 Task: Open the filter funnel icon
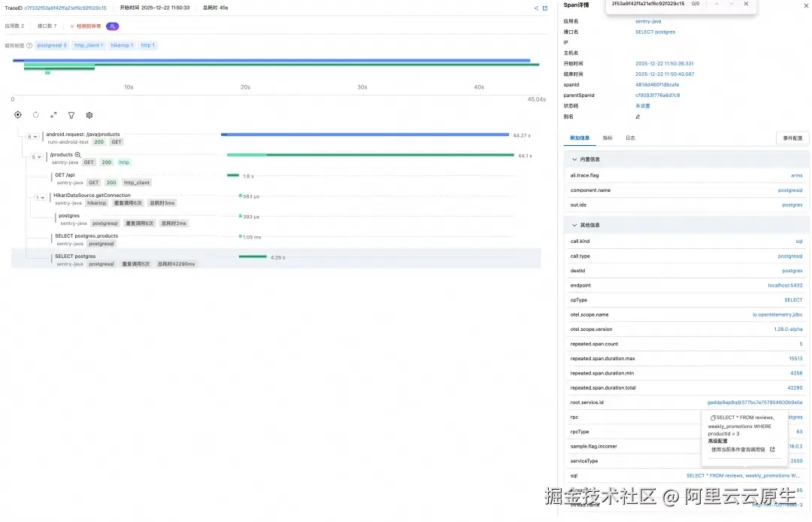coord(71,116)
